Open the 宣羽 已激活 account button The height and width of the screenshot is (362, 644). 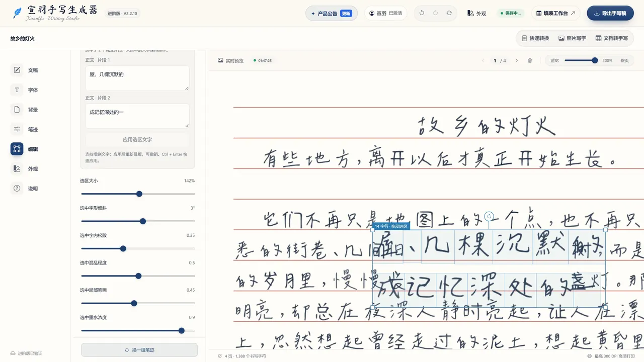385,13
